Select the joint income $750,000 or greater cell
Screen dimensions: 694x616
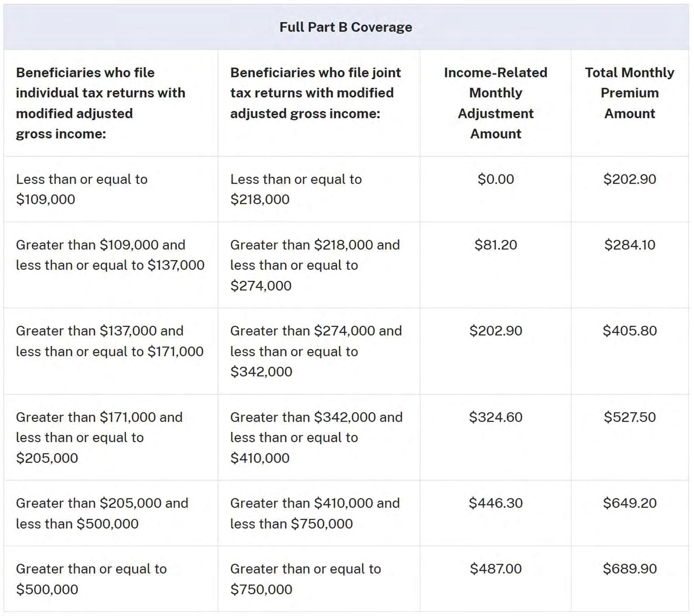click(x=305, y=579)
